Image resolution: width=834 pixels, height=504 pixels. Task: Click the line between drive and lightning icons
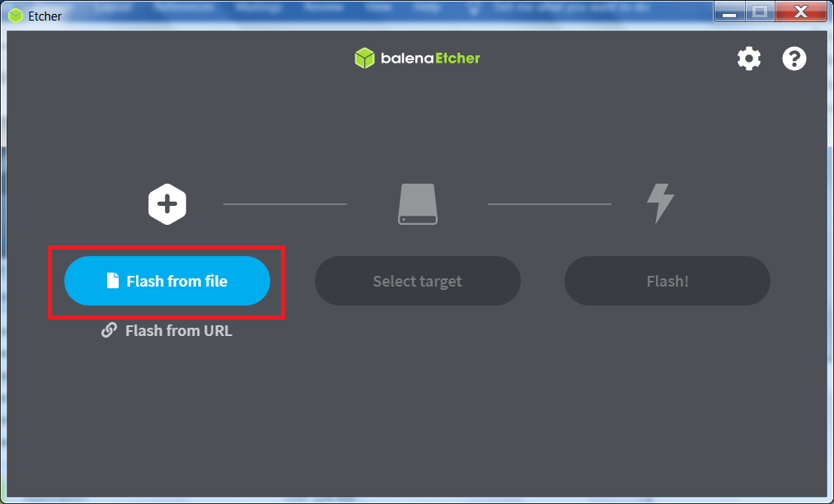[x=550, y=204]
